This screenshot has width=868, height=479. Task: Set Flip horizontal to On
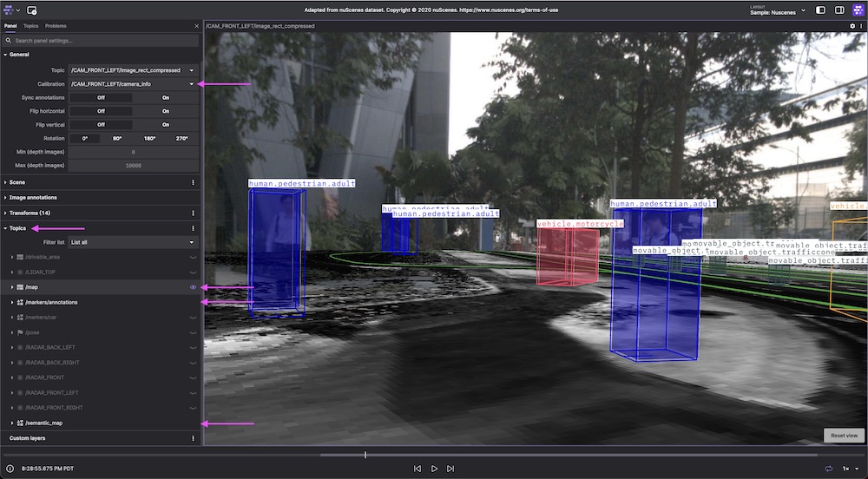[x=165, y=111]
